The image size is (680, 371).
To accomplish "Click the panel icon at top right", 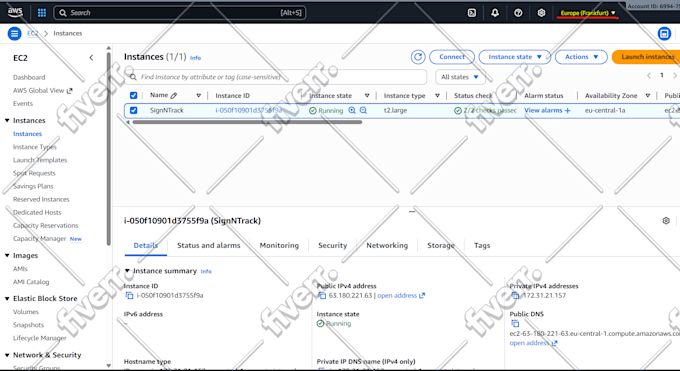I will pyautogui.click(x=664, y=33).
